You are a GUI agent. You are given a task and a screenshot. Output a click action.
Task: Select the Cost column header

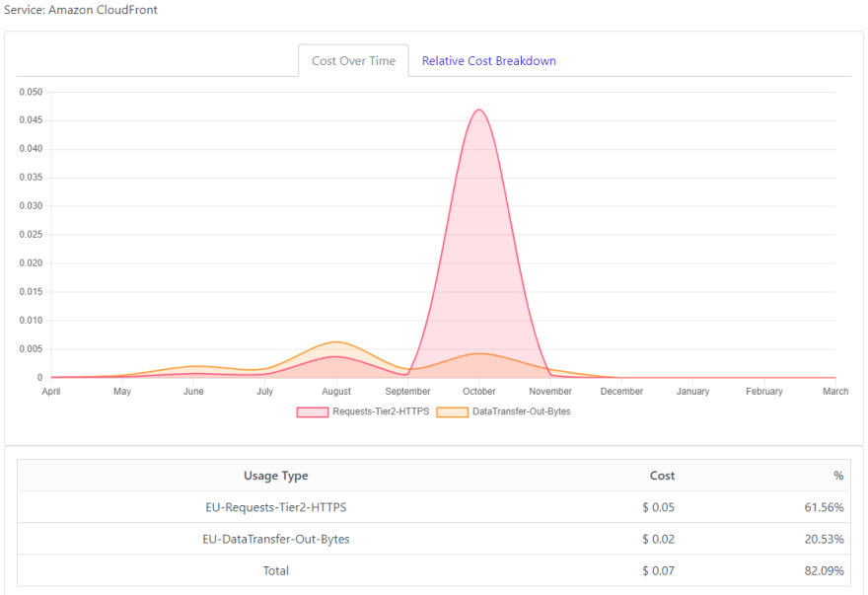pos(662,476)
